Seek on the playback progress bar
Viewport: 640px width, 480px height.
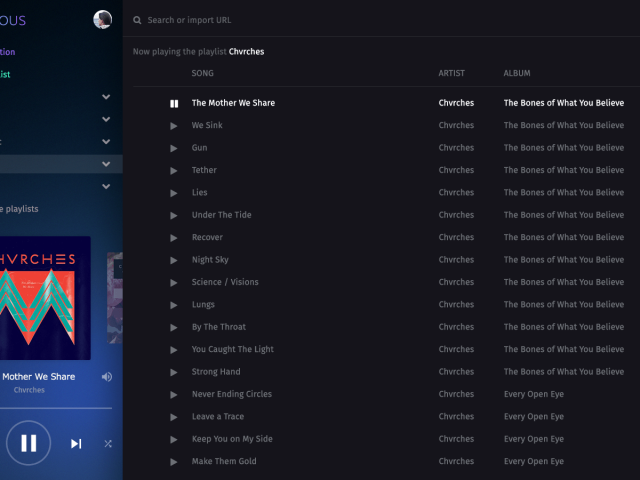coord(56,408)
